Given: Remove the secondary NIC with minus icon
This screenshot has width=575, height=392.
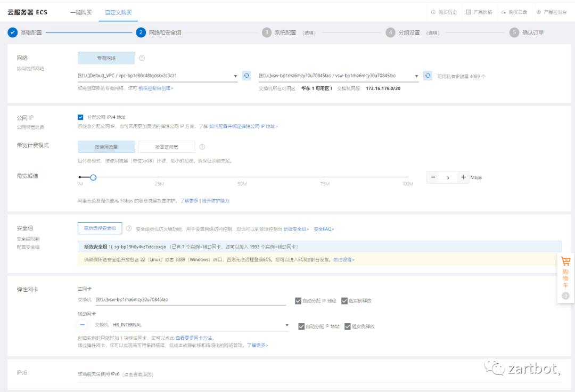Looking at the screenshot, I should click(83, 324).
